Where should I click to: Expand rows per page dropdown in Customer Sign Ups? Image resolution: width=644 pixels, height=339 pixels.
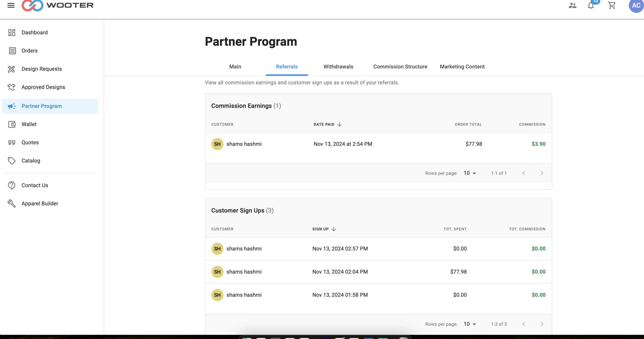[x=470, y=324]
